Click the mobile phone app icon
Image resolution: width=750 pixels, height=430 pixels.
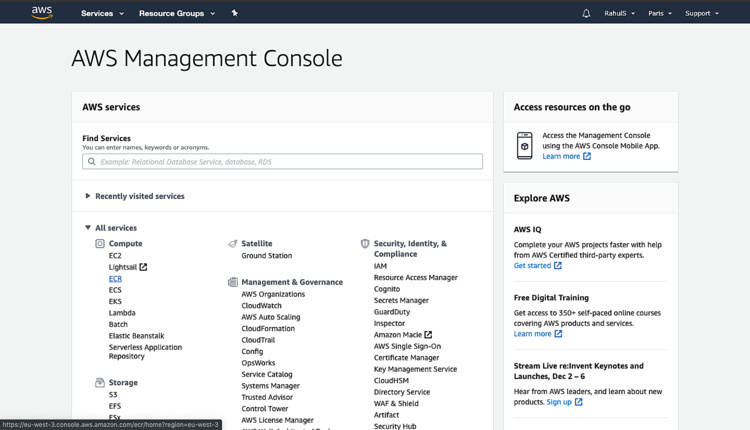click(x=524, y=146)
